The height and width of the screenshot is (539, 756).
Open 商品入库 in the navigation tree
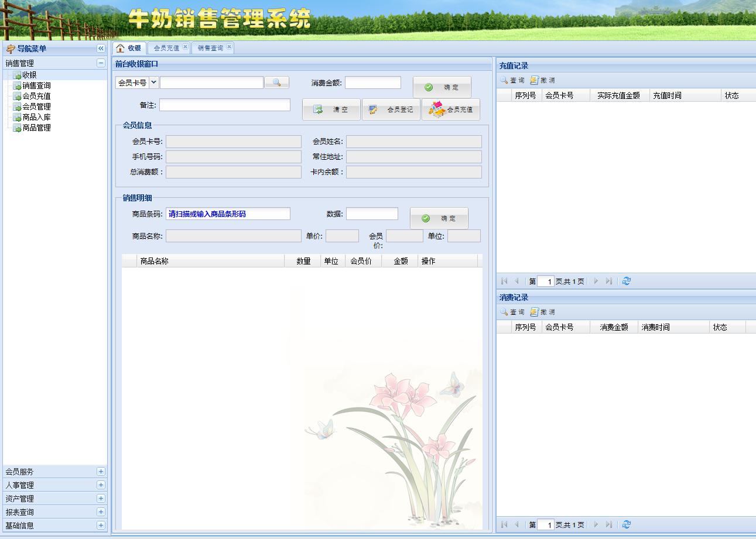coord(36,117)
